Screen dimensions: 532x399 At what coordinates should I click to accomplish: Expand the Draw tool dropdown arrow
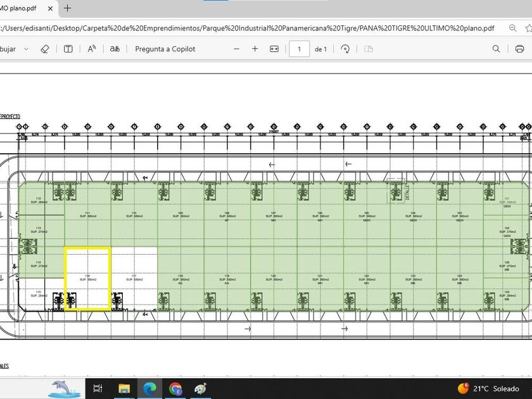click(26, 49)
